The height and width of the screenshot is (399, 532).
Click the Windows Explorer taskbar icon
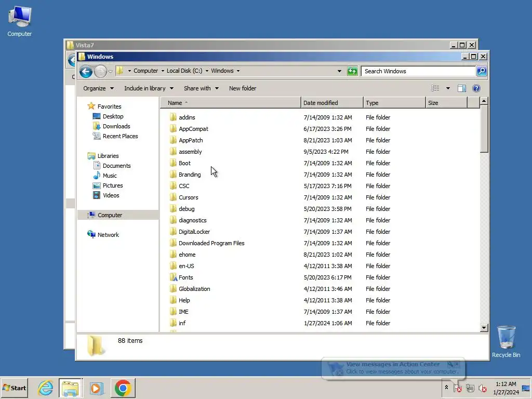click(x=70, y=388)
